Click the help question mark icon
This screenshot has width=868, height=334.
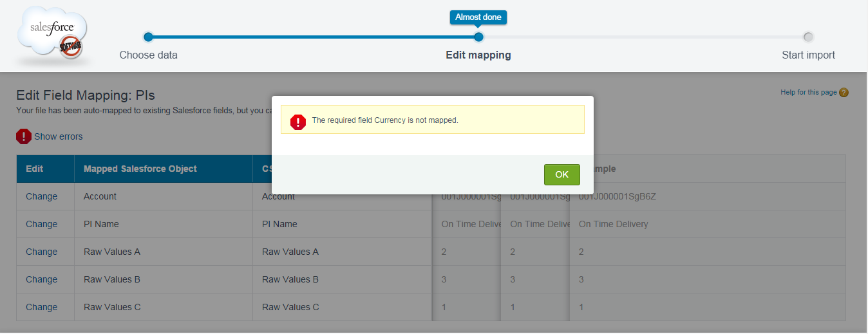click(844, 93)
